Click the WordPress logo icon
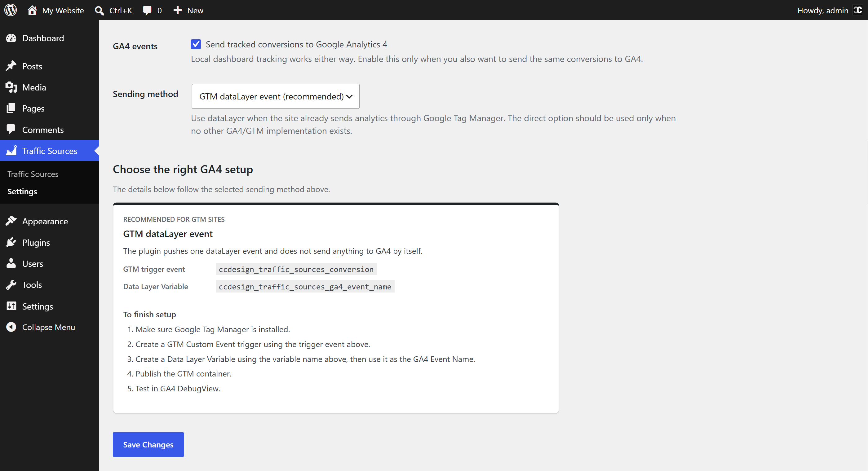Viewport: 868px width, 471px height. coord(11,10)
